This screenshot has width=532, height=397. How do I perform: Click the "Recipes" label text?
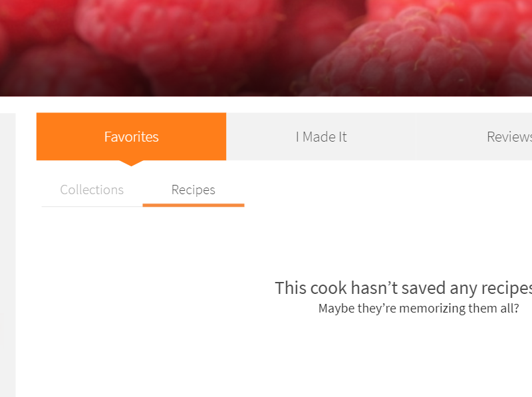(194, 190)
